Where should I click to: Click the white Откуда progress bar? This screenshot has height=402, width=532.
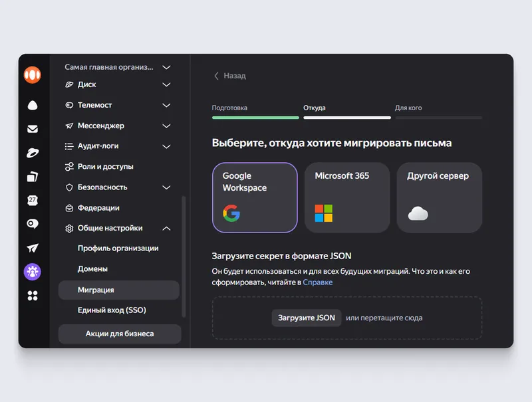click(x=347, y=118)
